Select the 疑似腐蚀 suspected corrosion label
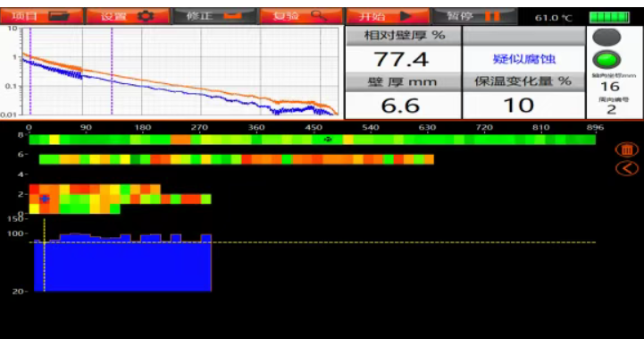 click(x=524, y=59)
